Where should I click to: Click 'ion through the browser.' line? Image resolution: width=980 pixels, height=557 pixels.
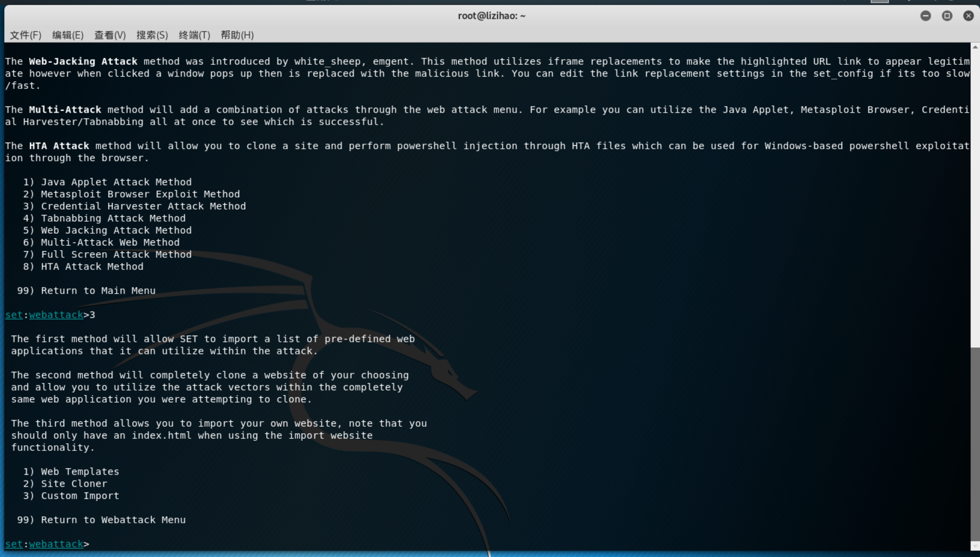pos(77,158)
